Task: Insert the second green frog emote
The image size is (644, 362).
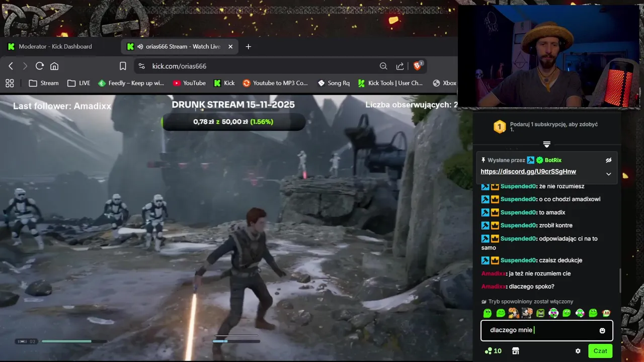Action: tap(501, 313)
